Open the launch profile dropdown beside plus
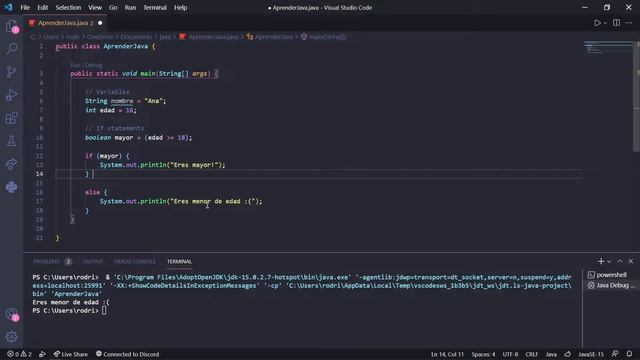Viewport: 640px width, 360px height. (x=609, y=261)
